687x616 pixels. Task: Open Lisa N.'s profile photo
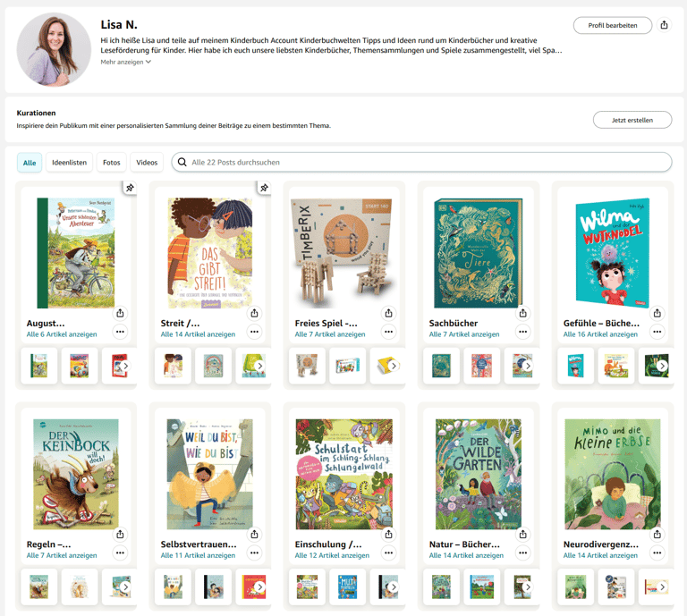(x=54, y=49)
